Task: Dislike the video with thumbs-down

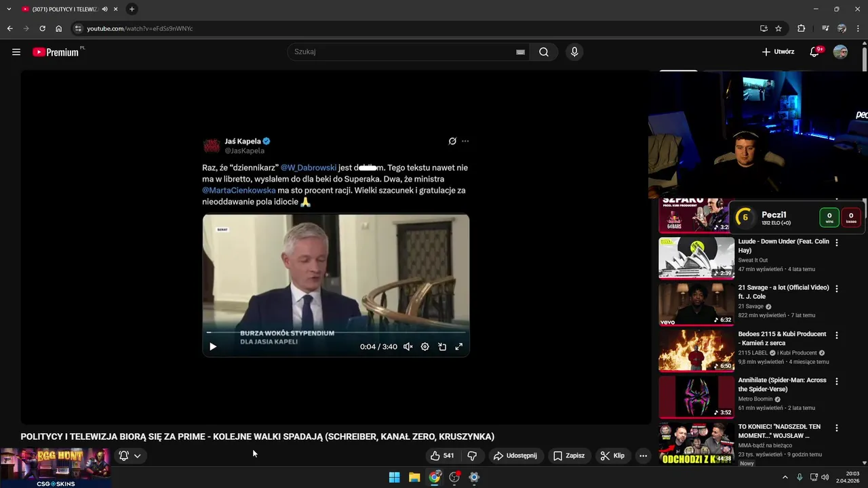Action: pyautogui.click(x=472, y=455)
